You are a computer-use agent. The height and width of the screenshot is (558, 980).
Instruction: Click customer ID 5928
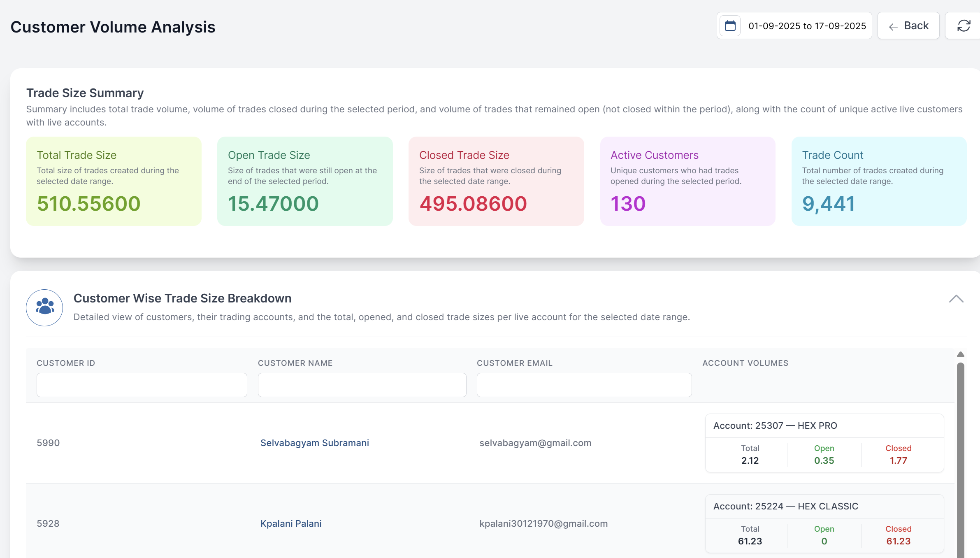tap(48, 523)
